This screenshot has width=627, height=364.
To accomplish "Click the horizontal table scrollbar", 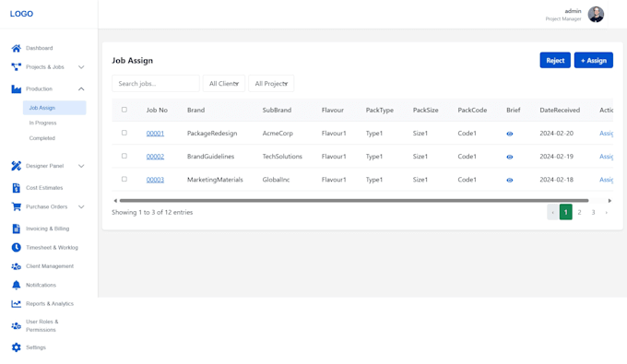I will [354, 201].
